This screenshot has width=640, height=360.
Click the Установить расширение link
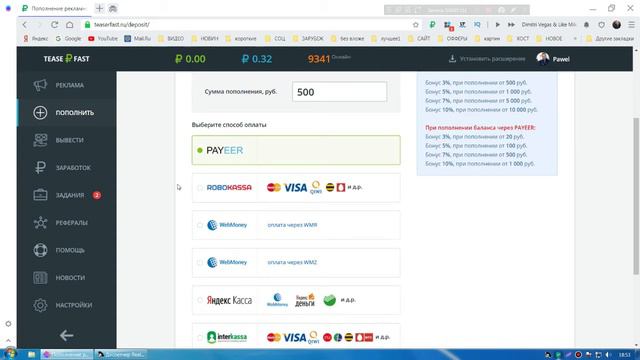pyautogui.click(x=492, y=59)
